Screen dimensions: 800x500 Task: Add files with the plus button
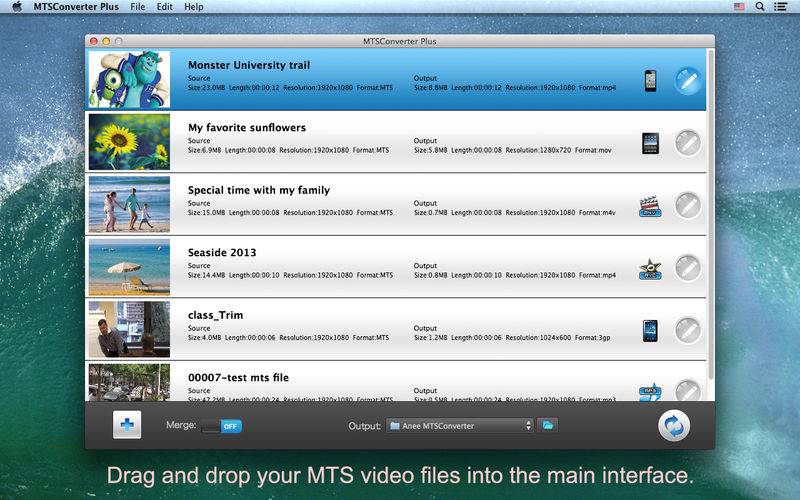[x=127, y=424]
